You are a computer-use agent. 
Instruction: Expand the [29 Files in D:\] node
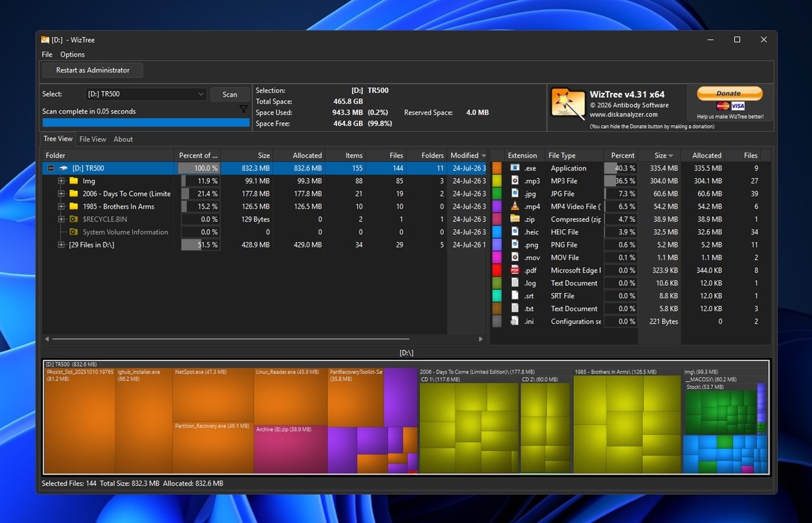coord(61,245)
